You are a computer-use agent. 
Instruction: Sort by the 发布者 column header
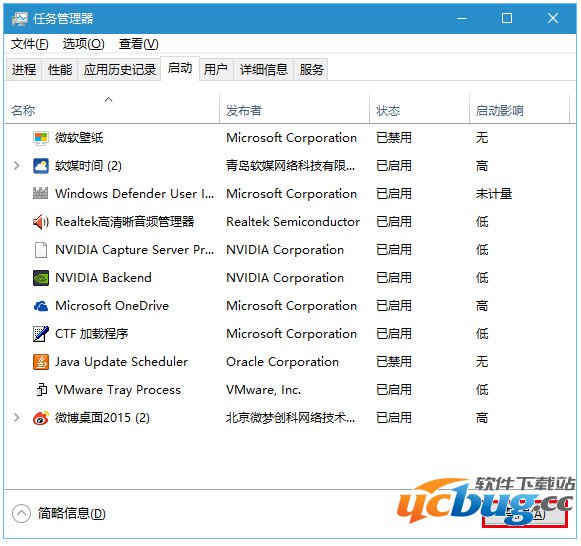click(294, 110)
